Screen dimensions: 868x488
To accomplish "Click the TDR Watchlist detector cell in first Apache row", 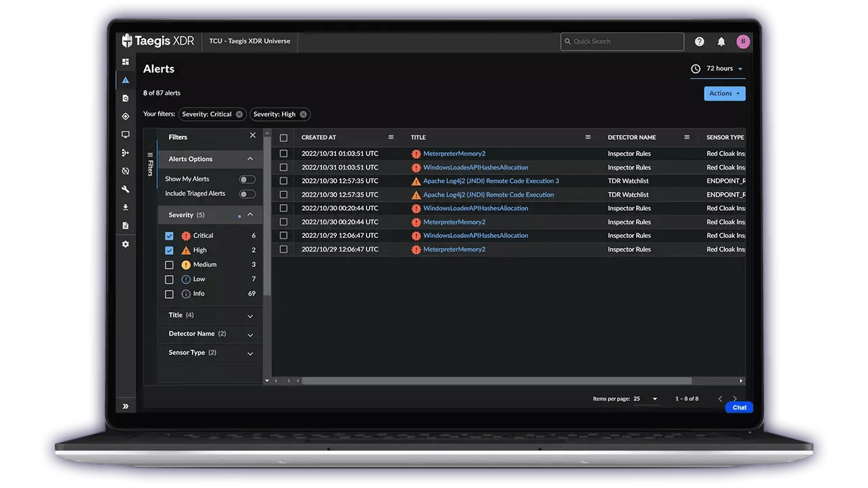I will point(628,180).
